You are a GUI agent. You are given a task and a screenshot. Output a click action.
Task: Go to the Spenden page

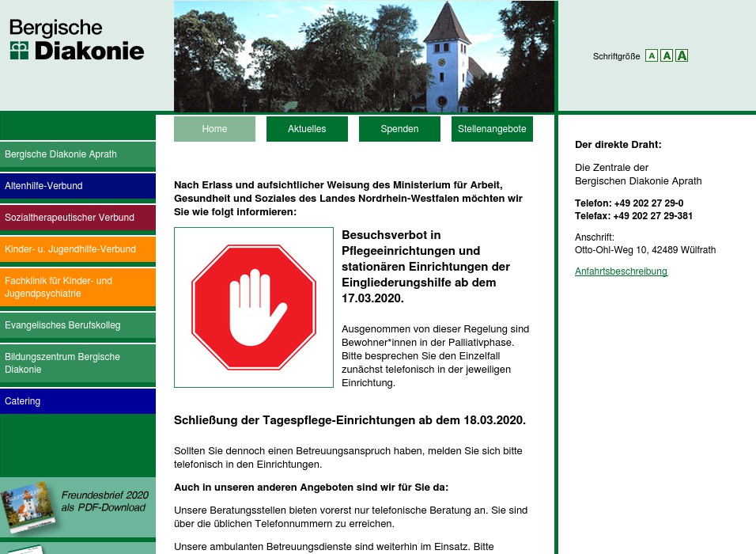[x=399, y=128]
